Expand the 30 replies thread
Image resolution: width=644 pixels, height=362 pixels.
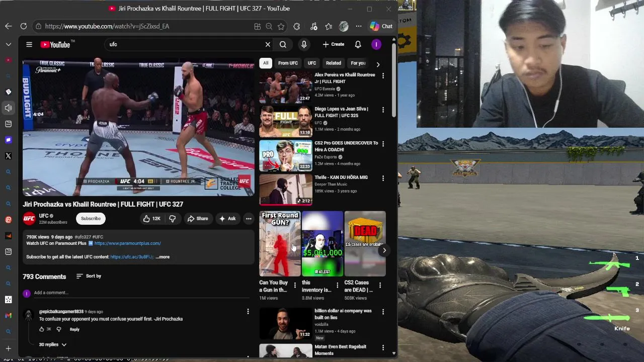tap(53, 344)
